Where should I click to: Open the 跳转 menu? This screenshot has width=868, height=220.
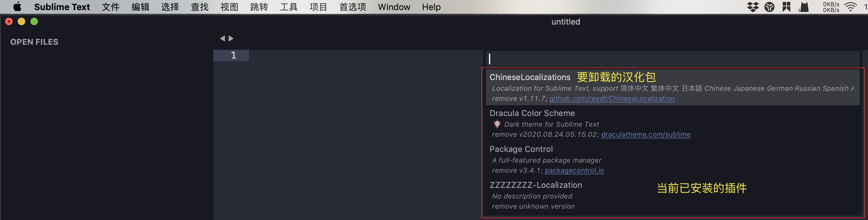coord(259,7)
